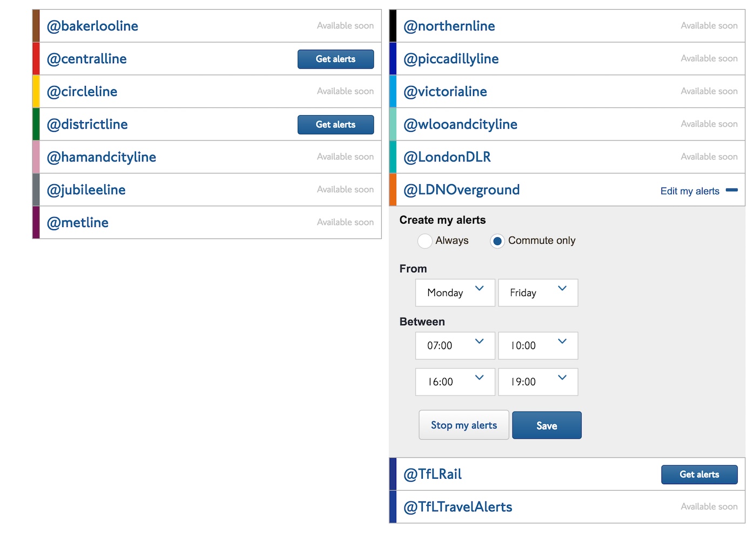This screenshot has height=536, width=756.
Task: Click Get alerts for @centralline
Action: click(x=335, y=59)
